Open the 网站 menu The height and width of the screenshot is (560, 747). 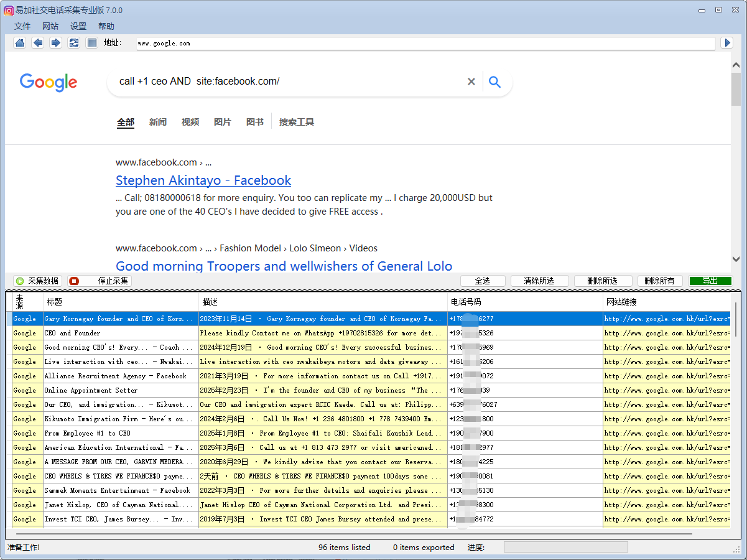[50, 26]
